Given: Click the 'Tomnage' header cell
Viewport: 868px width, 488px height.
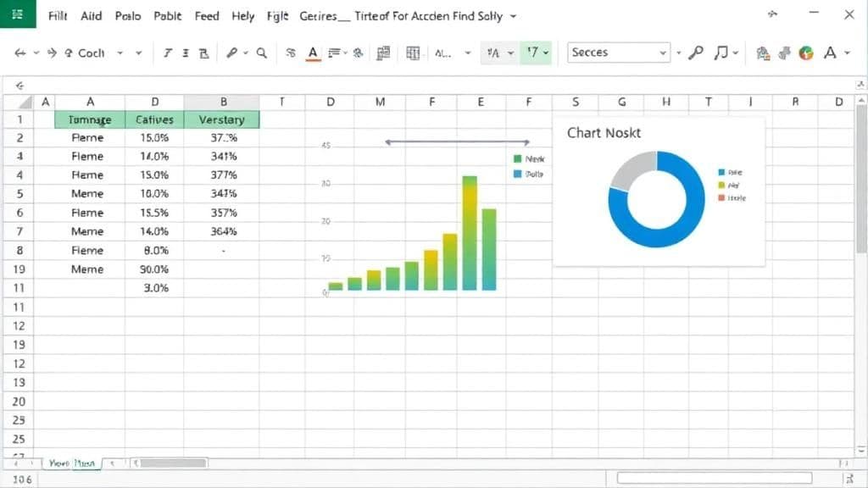Looking at the screenshot, I should click(90, 119).
